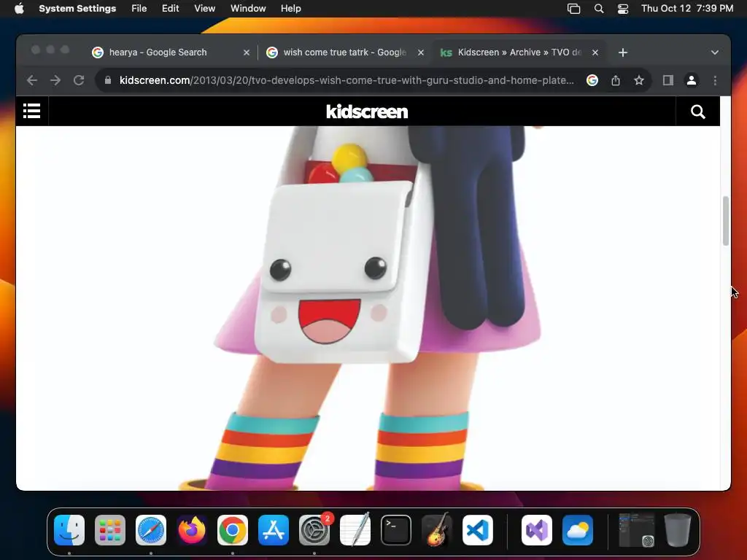This screenshot has width=747, height=560.
Task: Click the page's vertical scrollbar thumb
Action: 726,220
